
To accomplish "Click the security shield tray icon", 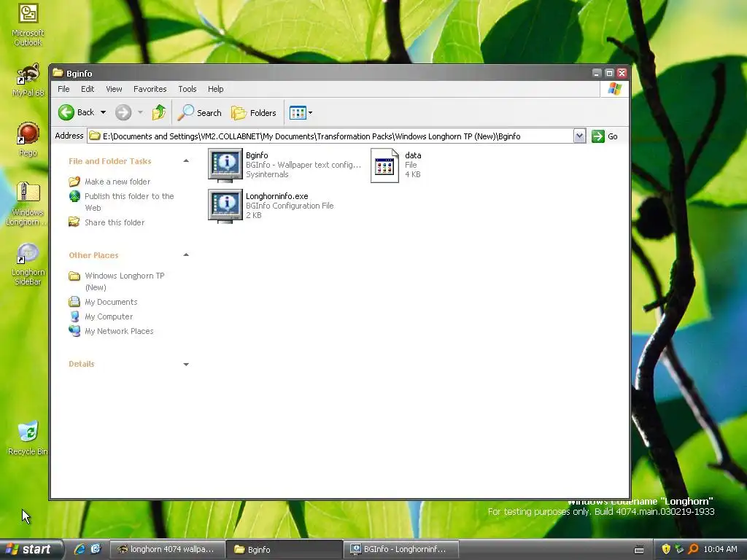I will 666,549.
